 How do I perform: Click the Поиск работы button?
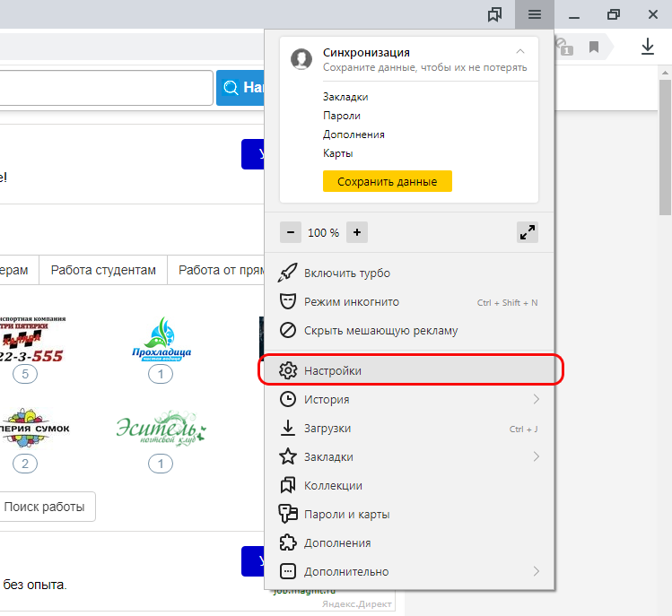[x=45, y=507]
